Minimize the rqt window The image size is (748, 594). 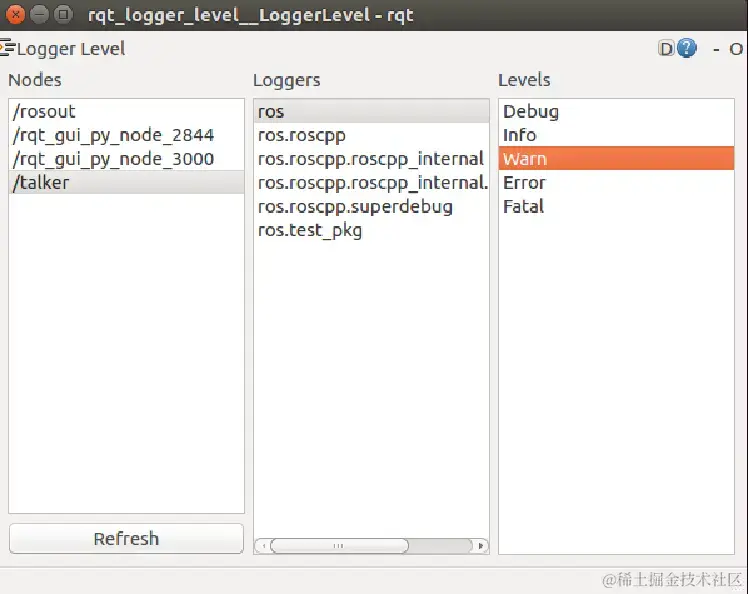click(x=39, y=15)
